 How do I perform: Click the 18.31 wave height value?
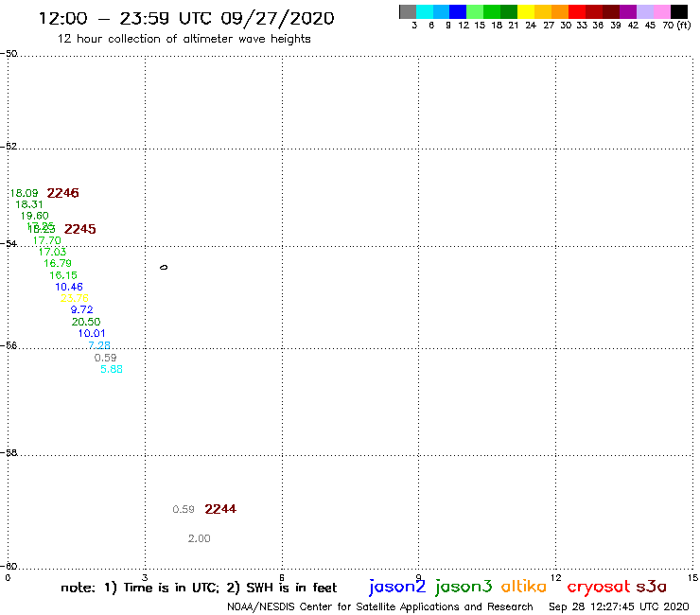(29, 204)
